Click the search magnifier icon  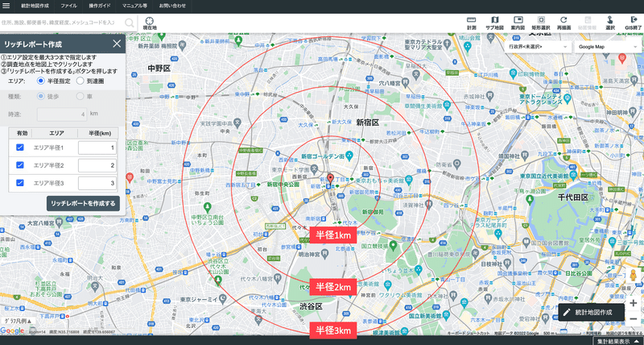point(130,23)
